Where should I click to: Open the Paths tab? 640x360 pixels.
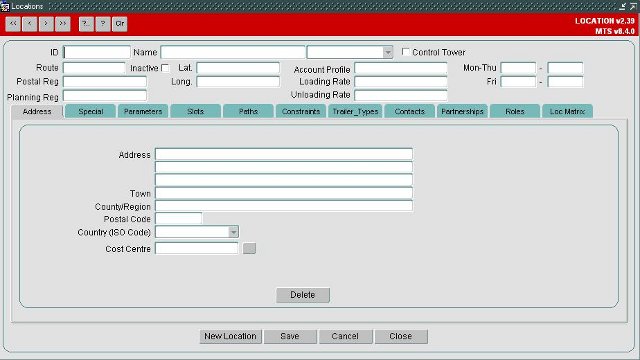pyautogui.click(x=248, y=111)
